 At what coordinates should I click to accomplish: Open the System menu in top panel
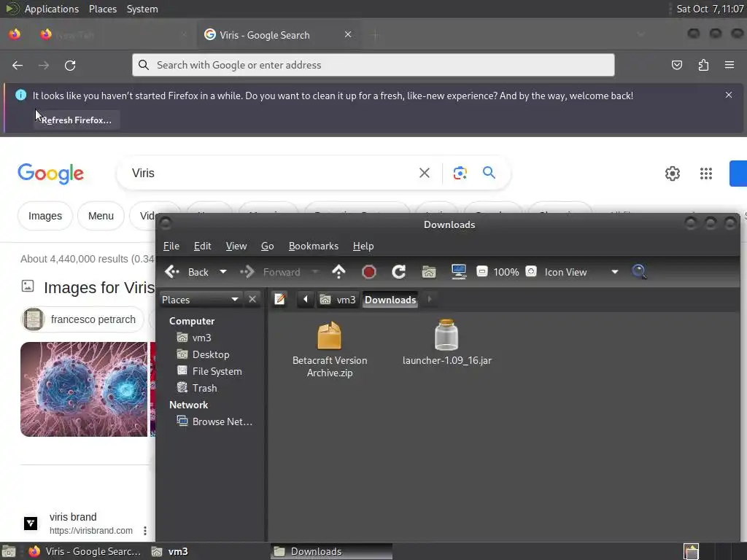(x=142, y=9)
